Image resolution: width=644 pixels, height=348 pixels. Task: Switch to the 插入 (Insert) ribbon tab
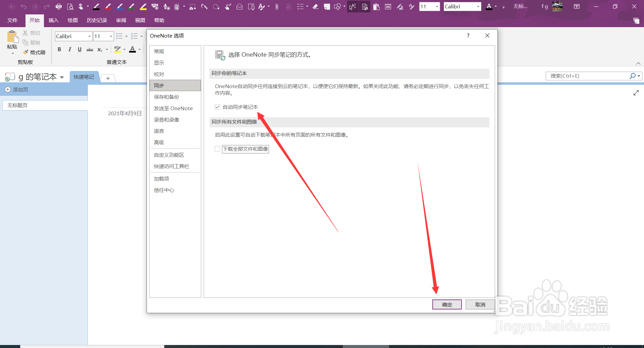pos(54,20)
